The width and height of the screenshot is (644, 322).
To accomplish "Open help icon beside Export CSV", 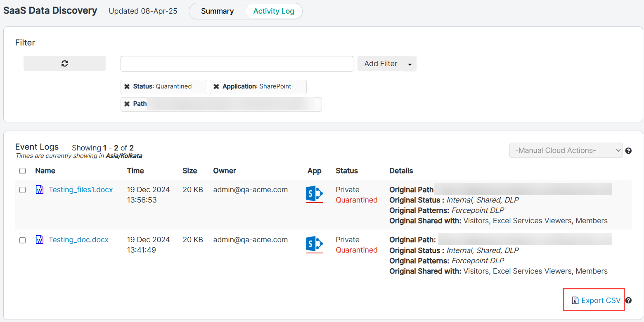I will pos(628,301).
